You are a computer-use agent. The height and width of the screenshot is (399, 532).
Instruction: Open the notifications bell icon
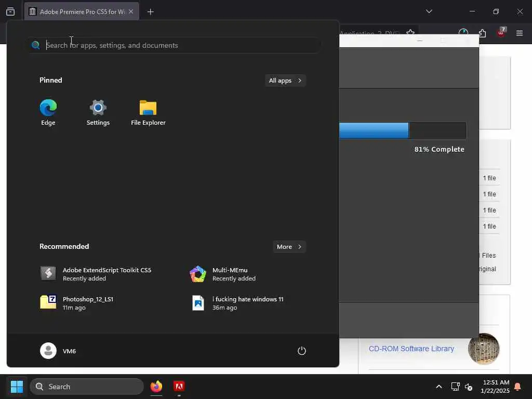(518, 387)
